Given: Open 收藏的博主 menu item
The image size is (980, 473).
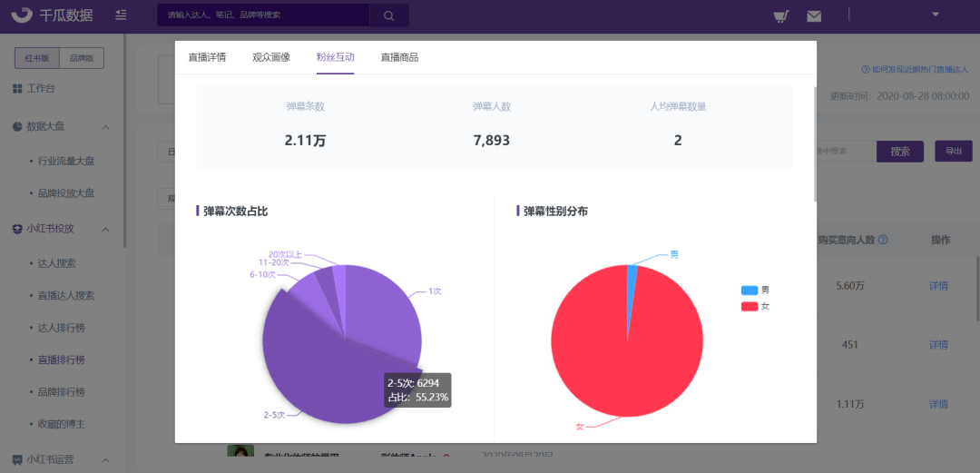Looking at the screenshot, I should [x=63, y=424].
